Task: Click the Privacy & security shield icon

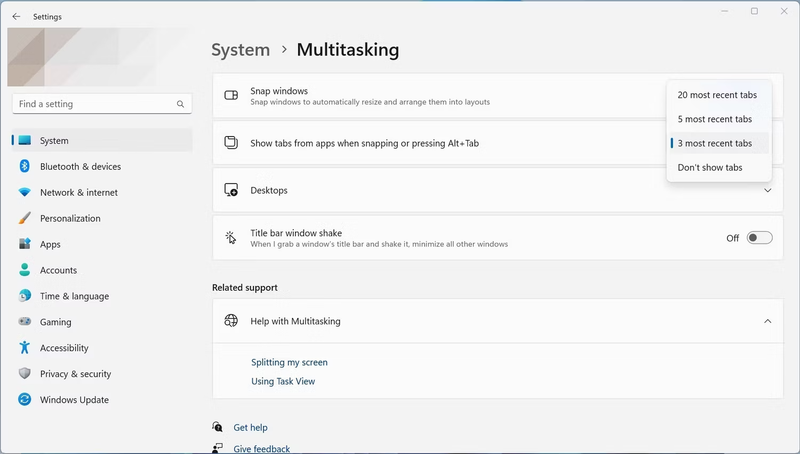Action: coord(24,374)
